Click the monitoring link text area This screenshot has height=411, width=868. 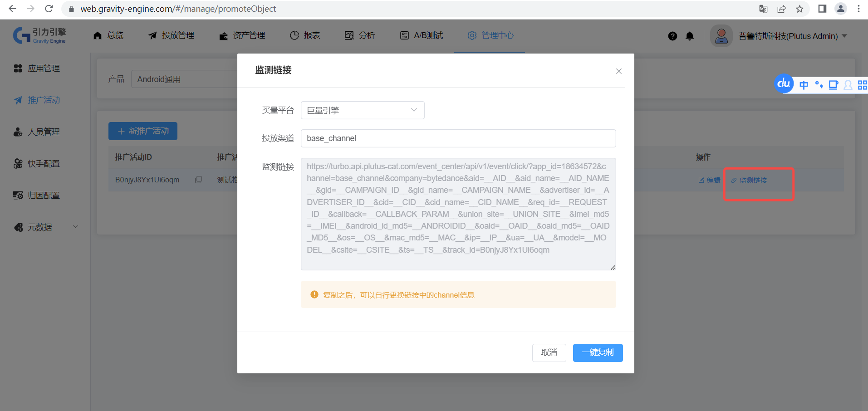coord(458,214)
